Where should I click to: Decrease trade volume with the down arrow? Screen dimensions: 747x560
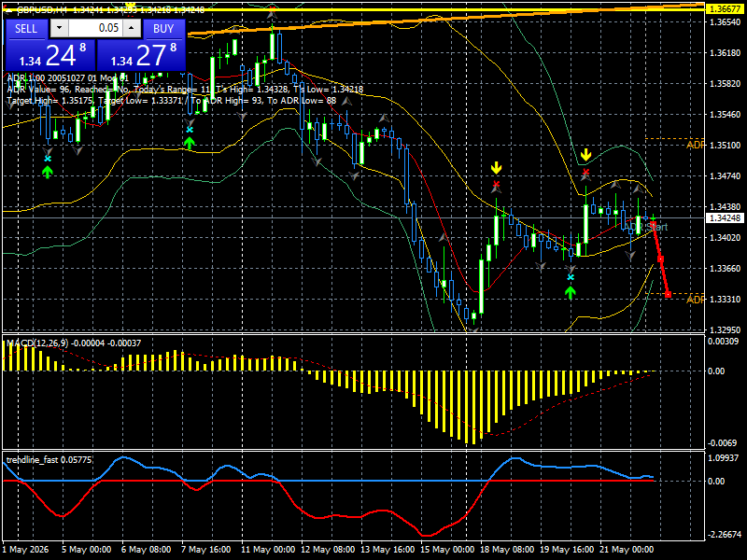click(x=59, y=28)
